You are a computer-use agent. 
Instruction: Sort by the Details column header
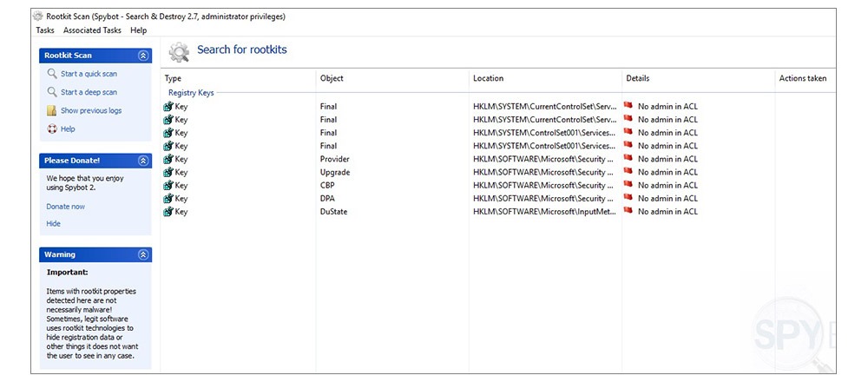(x=698, y=78)
